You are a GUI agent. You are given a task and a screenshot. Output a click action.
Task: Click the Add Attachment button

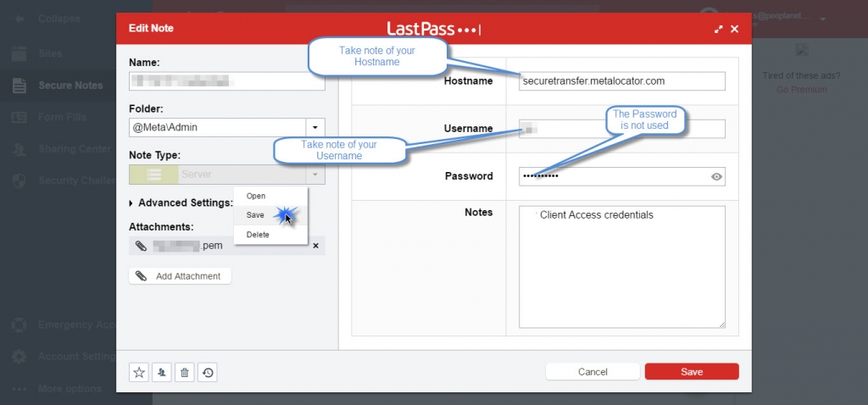[x=180, y=276]
